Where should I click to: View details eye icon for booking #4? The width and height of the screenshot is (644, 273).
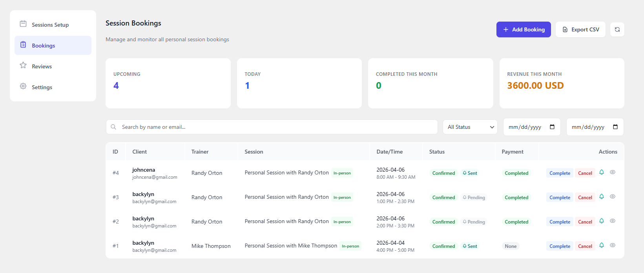point(612,172)
